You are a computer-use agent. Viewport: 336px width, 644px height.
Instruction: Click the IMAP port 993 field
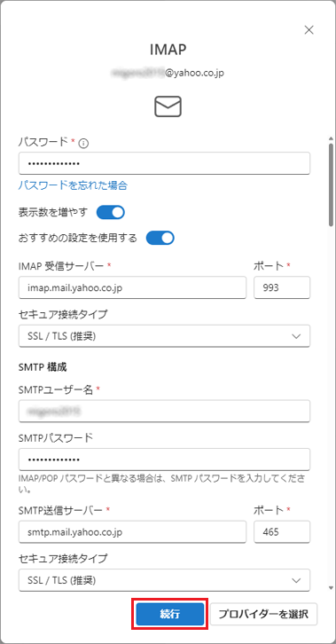(282, 287)
